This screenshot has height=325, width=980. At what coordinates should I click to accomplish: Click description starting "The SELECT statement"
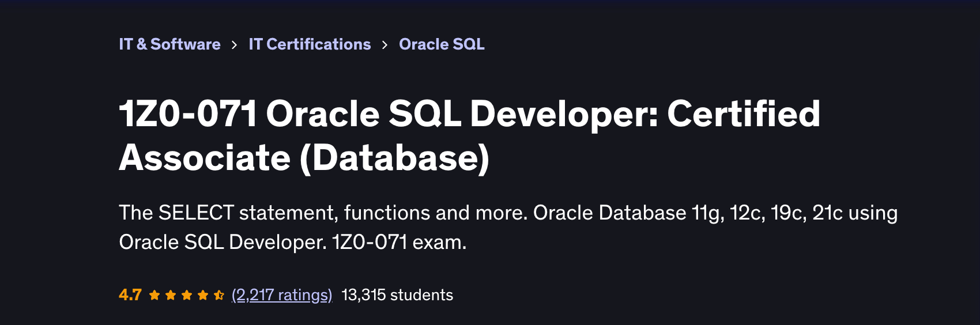[x=231, y=213]
